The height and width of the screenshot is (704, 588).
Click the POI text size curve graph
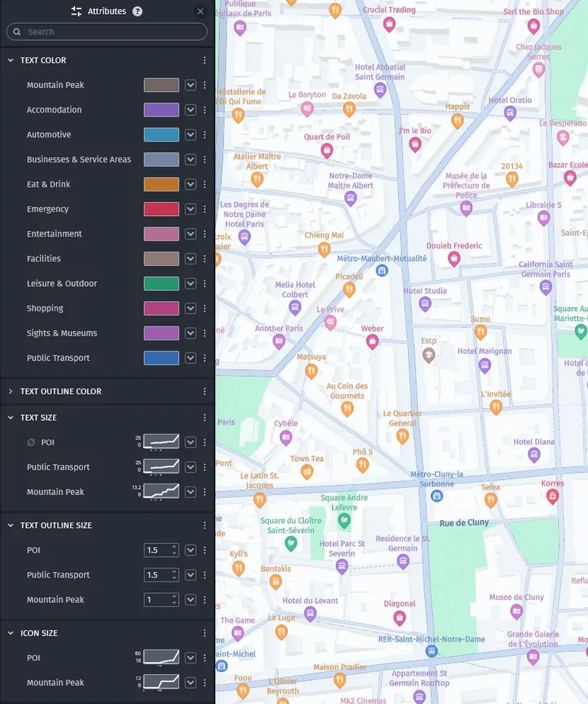[161, 442]
